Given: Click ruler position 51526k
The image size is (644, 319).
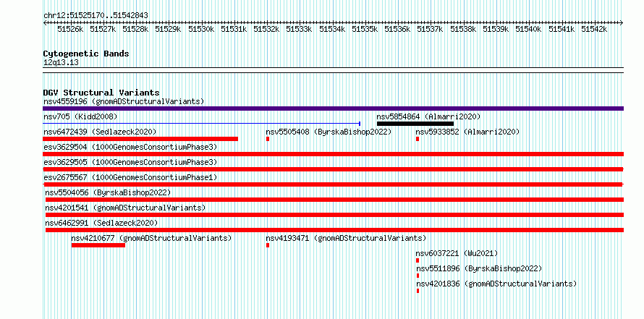Looking at the screenshot, I should point(70,29).
